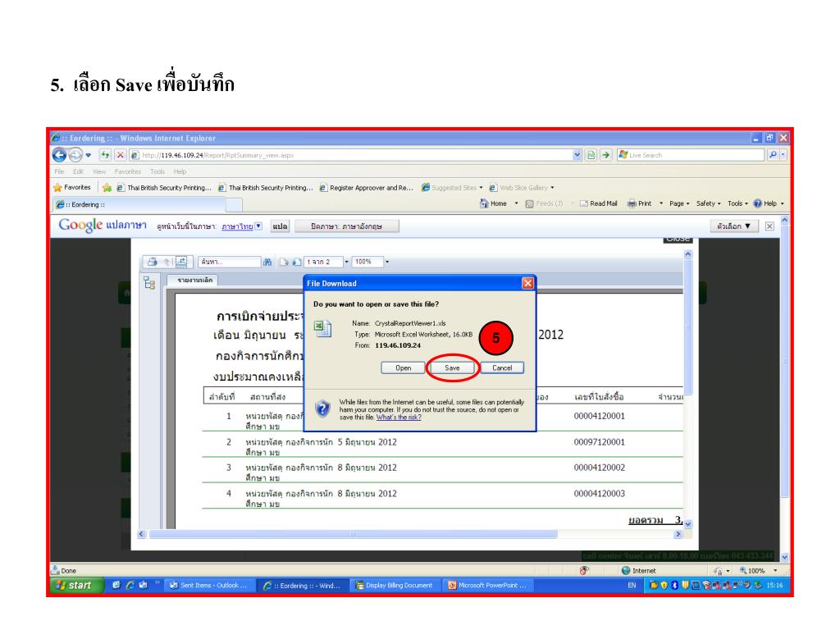
Task: Click the Refresh icon beside address bar
Action: [105, 155]
